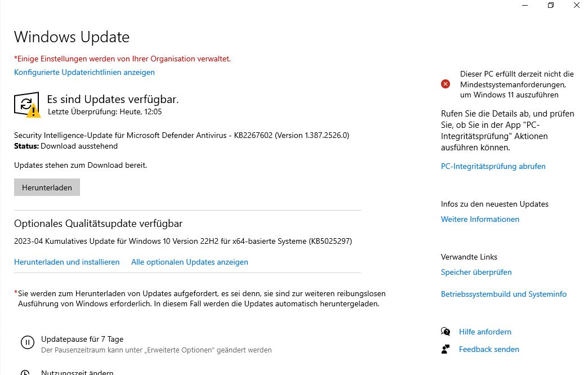Click Verwandte Links heading

pos(469,257)
